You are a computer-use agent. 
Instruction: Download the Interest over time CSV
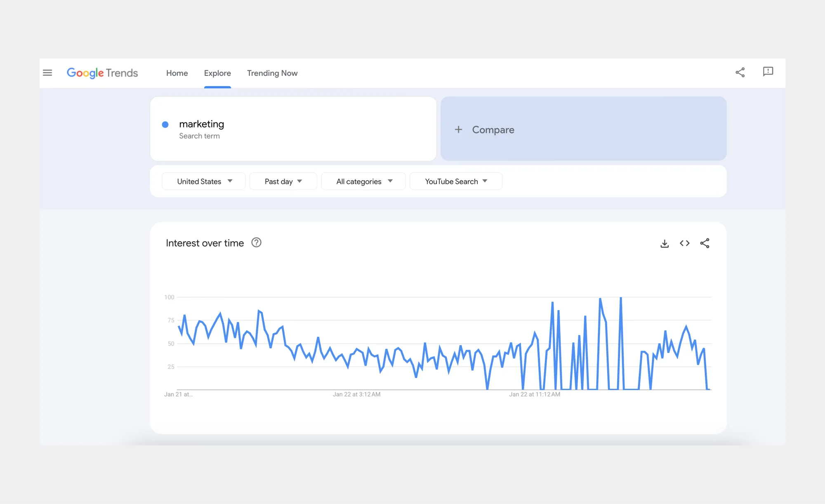pyautogui.click(x=664, y=243)
